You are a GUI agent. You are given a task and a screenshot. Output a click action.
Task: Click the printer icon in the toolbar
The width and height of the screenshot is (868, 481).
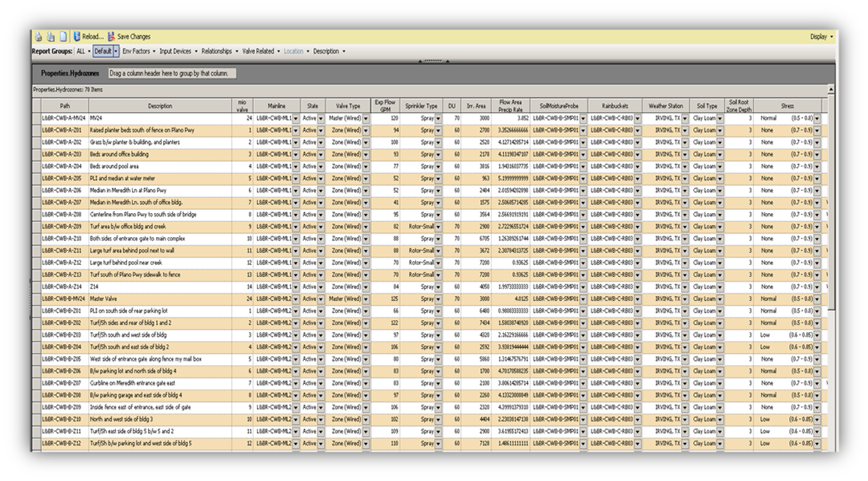point(38,37)
